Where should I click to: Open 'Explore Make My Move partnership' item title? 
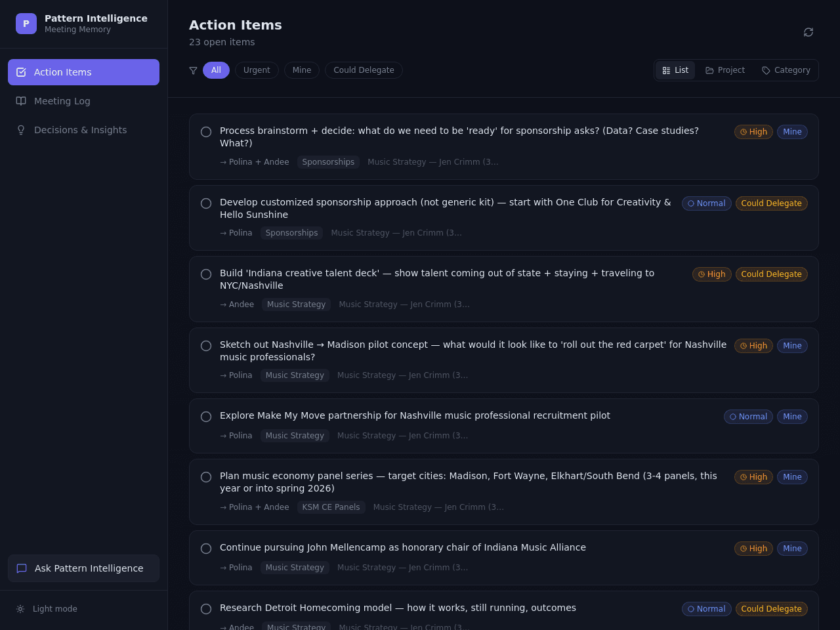pos(415,415)
